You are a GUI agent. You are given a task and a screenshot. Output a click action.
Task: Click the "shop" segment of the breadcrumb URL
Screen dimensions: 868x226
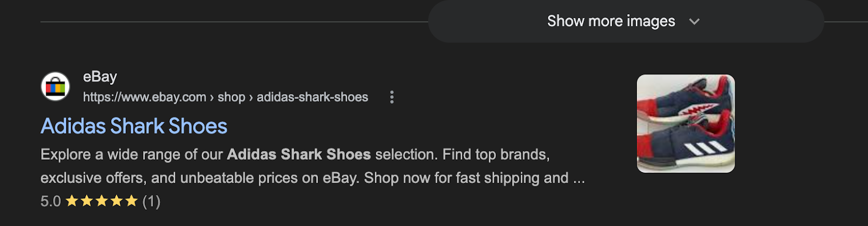click(232, 97)
